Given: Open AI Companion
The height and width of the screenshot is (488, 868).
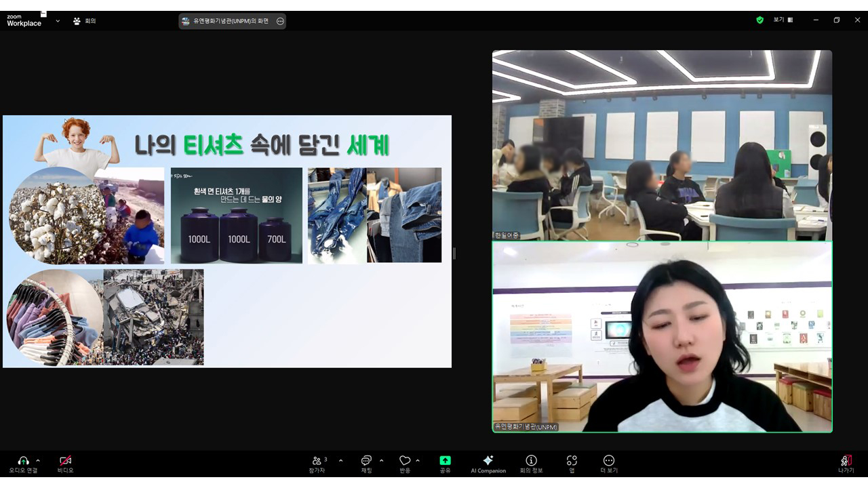Looking at the screenshot, I should pyautogui.click(x=488, y=461).
